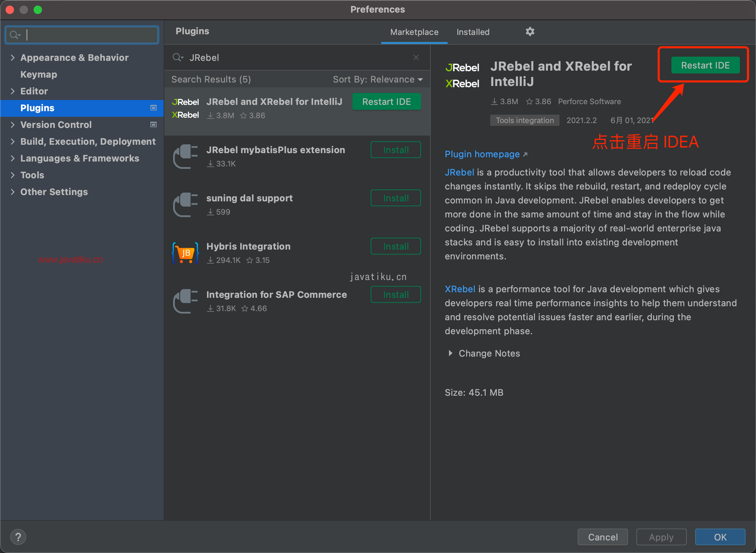Expand Appearance & Behavior settings
The width and height of the screenshot is (756, 553).
point(13,58)
